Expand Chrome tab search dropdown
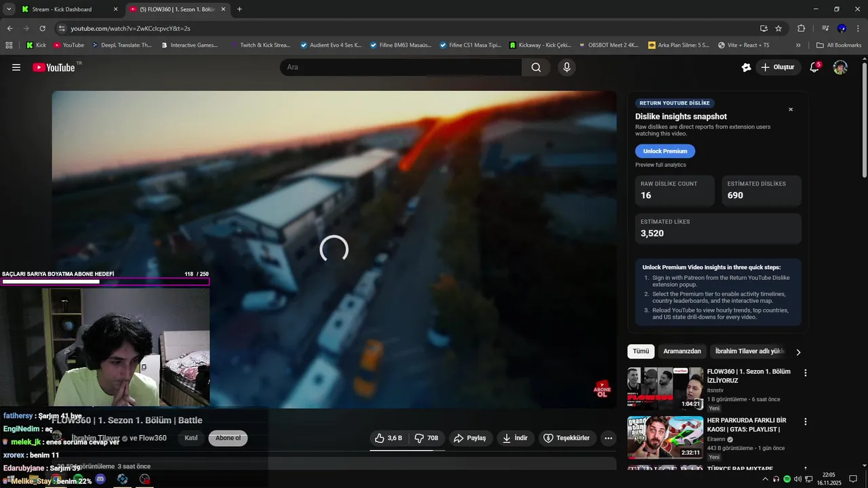This screenshot has width=868, height=488. (9, 9)
